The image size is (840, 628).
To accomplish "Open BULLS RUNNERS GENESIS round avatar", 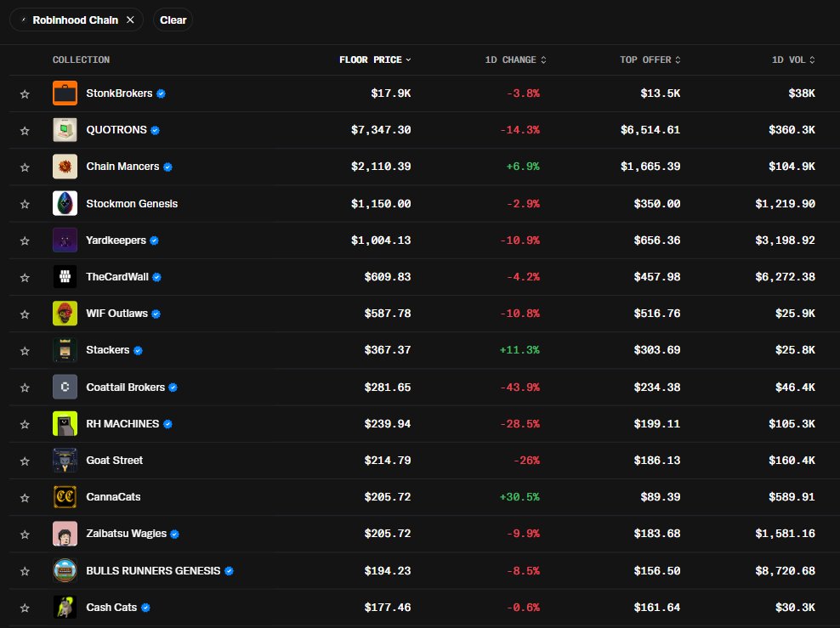I will click(65, 570).
